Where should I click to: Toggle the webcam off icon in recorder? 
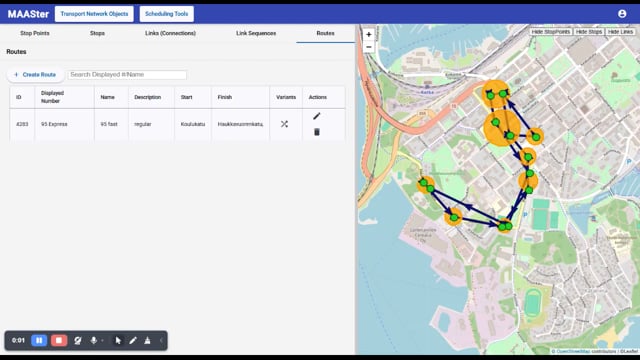pos(78,340)
